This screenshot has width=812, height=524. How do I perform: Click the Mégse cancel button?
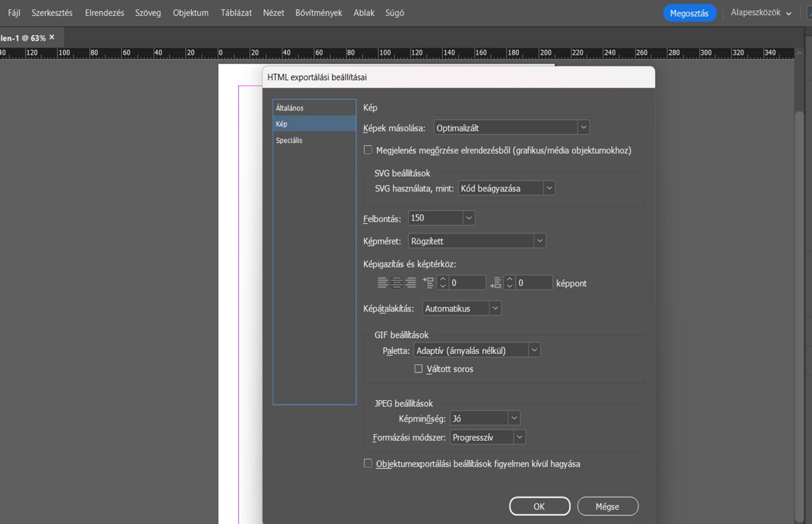pyautogui.click(x=607, y=506)
